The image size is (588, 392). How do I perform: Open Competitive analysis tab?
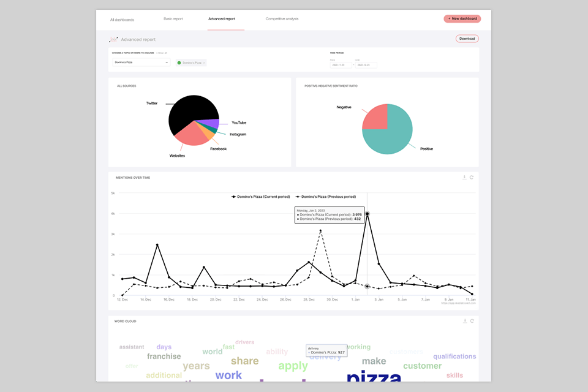point(282,19)
